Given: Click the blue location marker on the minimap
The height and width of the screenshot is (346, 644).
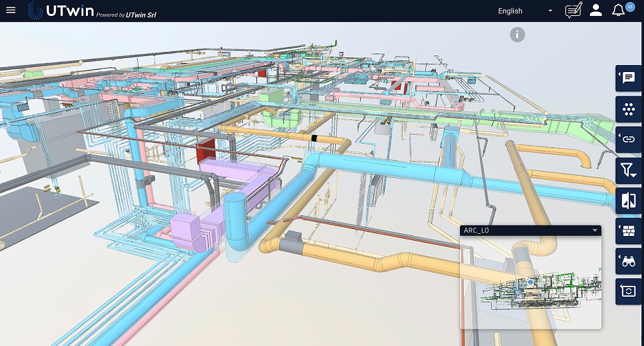Looking at the screenshot, I should point(530,282).
